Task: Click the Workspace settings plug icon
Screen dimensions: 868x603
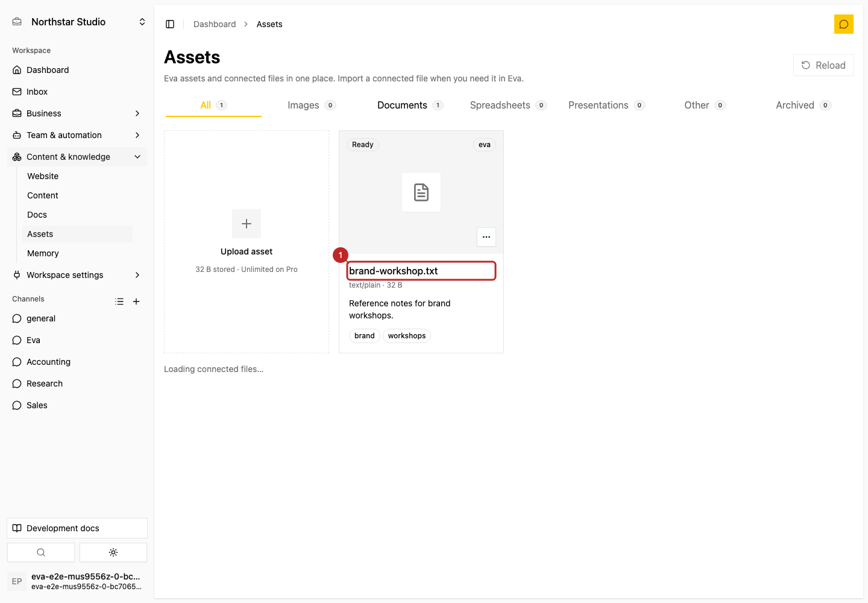Action: [17, 275]
